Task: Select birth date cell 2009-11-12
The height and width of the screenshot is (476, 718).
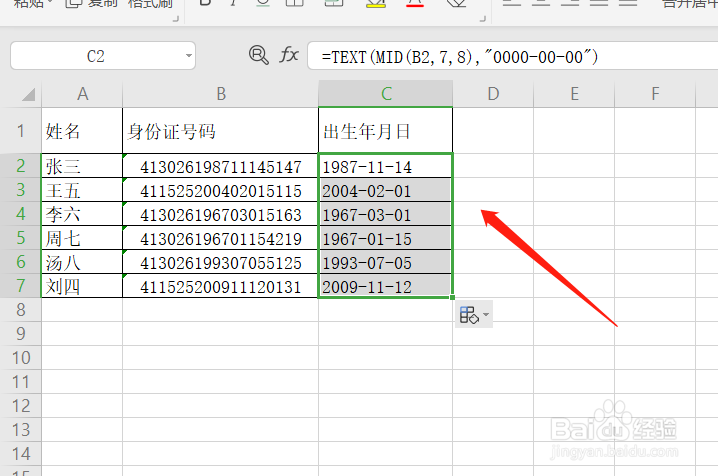Action: tap(386, 286)
